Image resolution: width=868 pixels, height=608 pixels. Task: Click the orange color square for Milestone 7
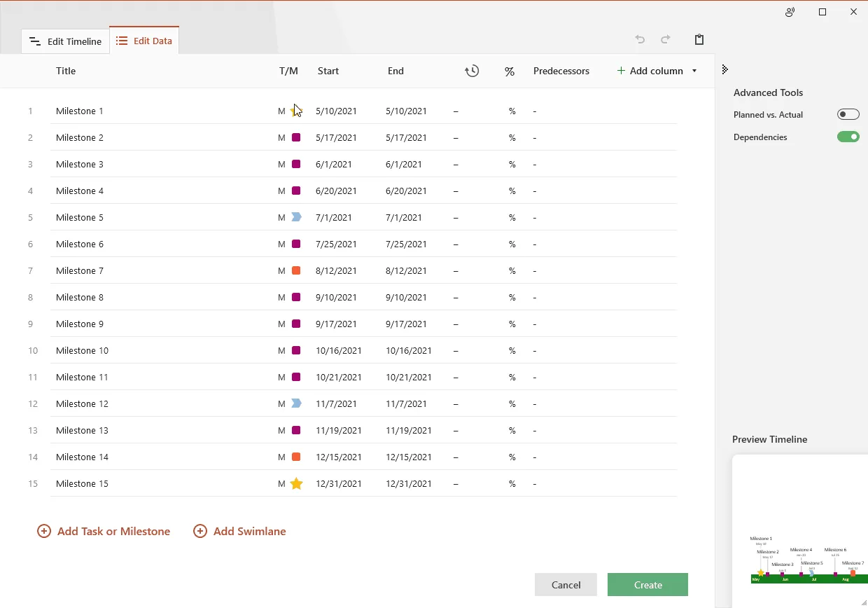pos(296,271)
